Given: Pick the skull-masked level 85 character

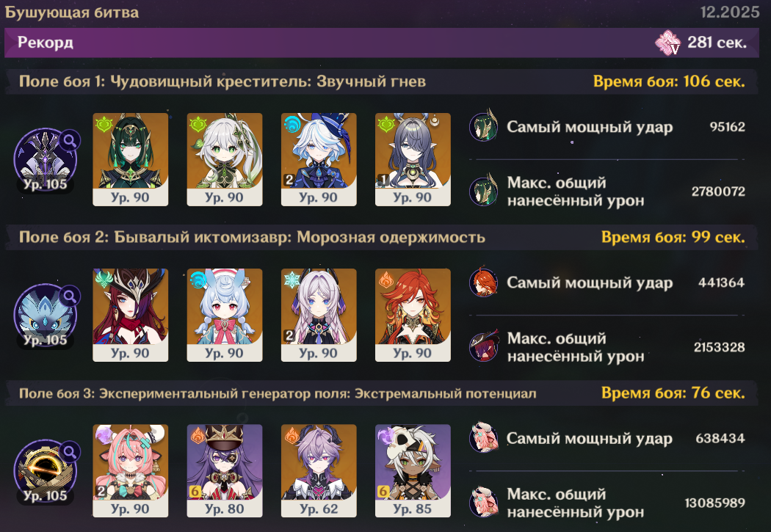Looking at the screenshot, I should click(x=413, y=471).
